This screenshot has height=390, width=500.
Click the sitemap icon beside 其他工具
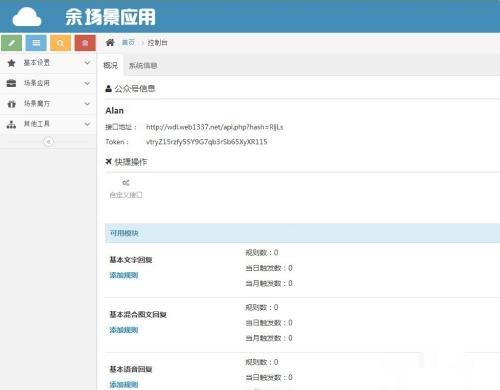pyautogui.click(x=11, y=124)
